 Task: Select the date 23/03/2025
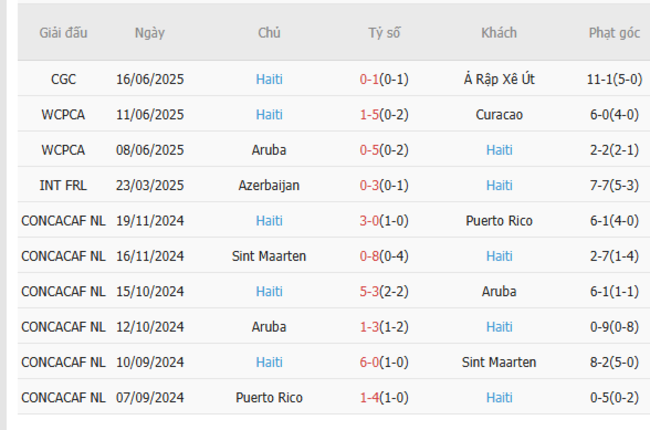[x=150, y=185]
